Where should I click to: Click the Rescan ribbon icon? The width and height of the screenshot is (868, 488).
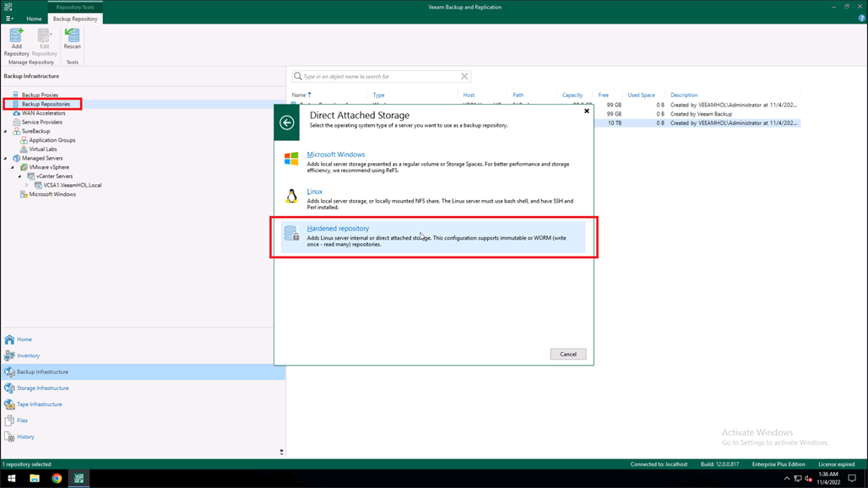pyautogui.click(x=73, y=39)
